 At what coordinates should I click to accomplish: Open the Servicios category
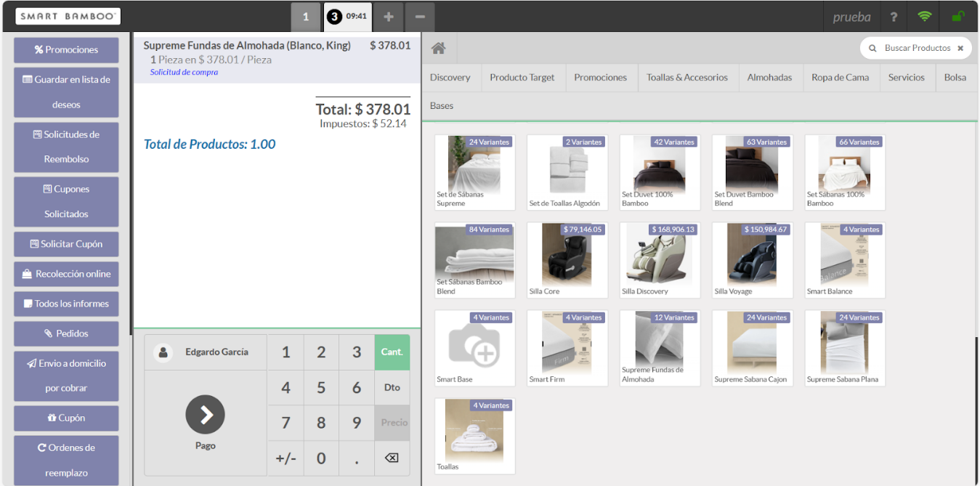pos(907,77)
